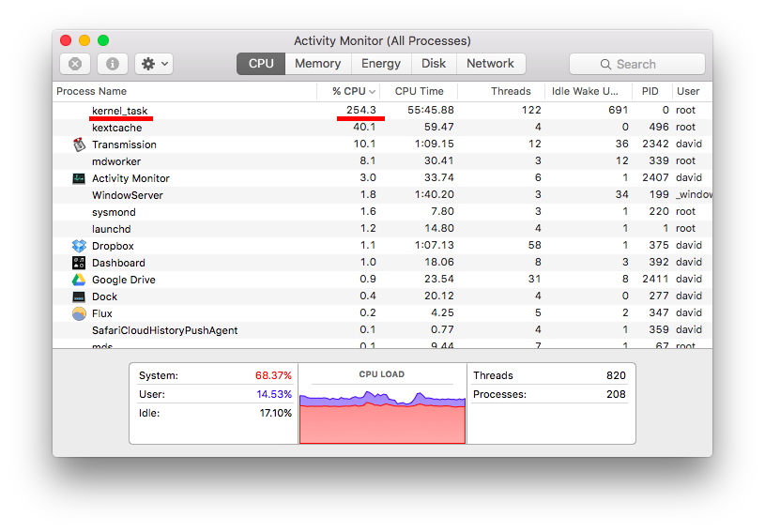Open the gear actions dropdown menu

(x=154, y=64)
